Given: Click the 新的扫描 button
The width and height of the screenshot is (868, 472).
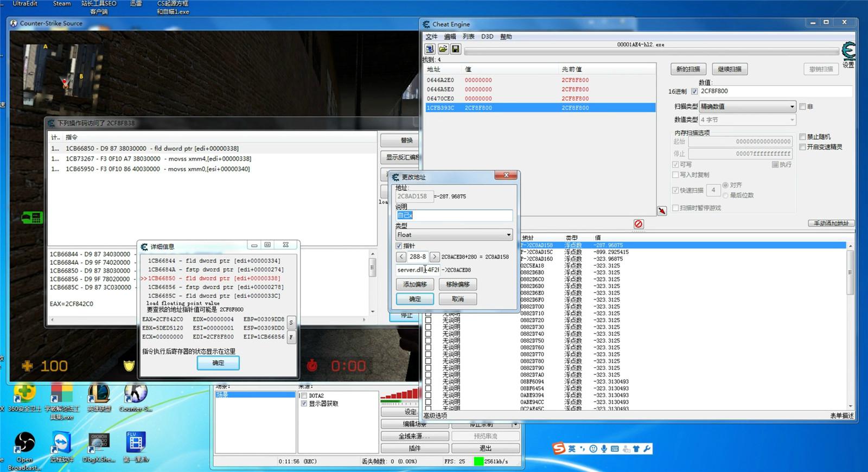Looking at the screenshot, I should [688, 69].
